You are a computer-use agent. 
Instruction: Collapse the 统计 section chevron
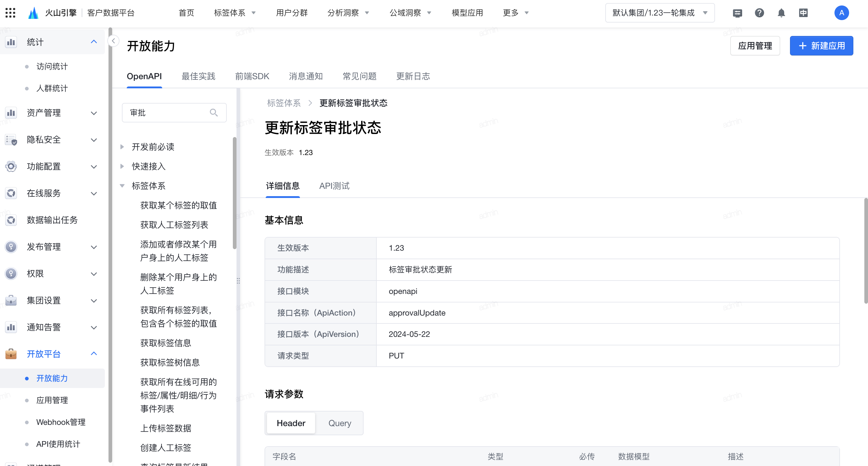coord(94,42)
